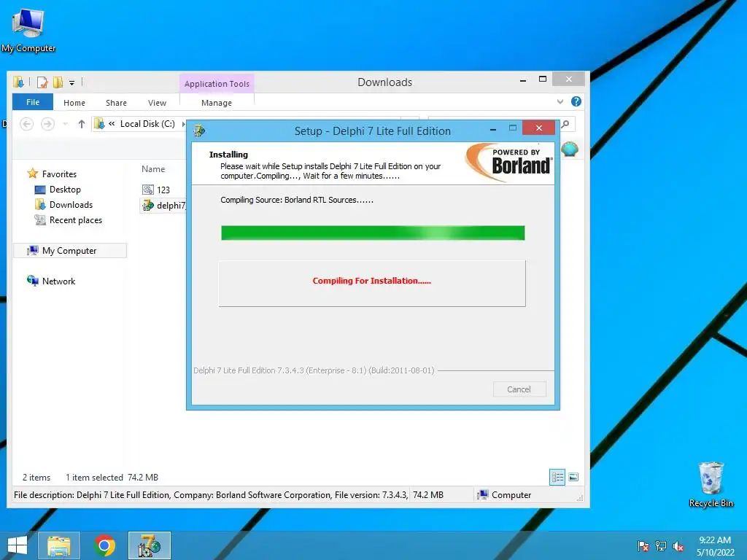Click the Downloads window folder title icon
The height and width of the screenshot is (560, 747).
pyautogui.click(x=18, y=82)
